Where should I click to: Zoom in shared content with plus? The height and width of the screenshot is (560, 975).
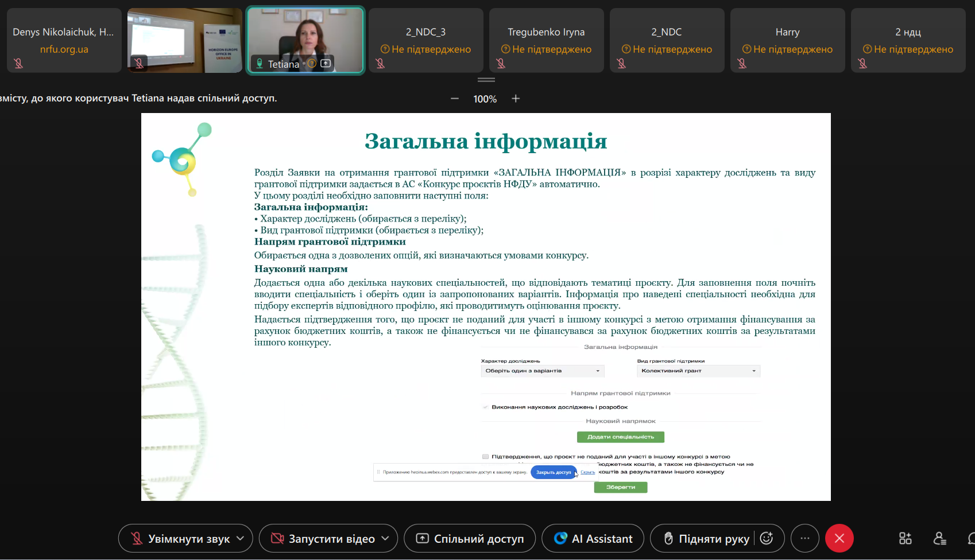point(516,99)
